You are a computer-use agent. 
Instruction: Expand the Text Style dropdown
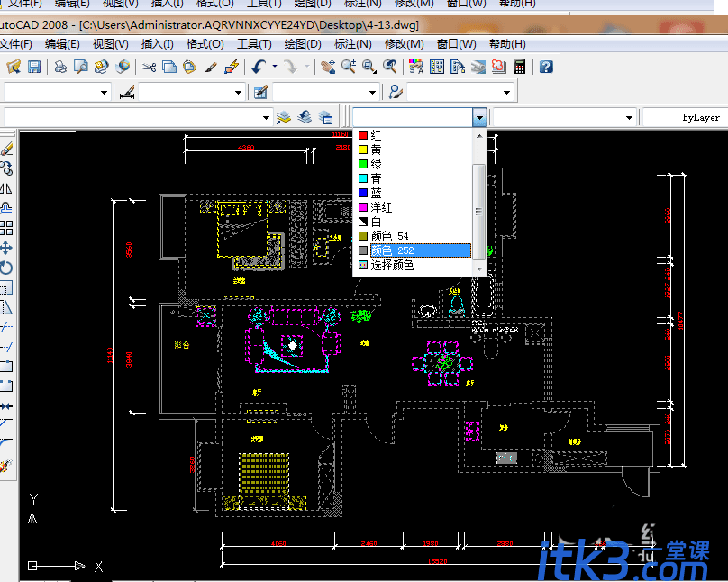click(x=104, y=93)
